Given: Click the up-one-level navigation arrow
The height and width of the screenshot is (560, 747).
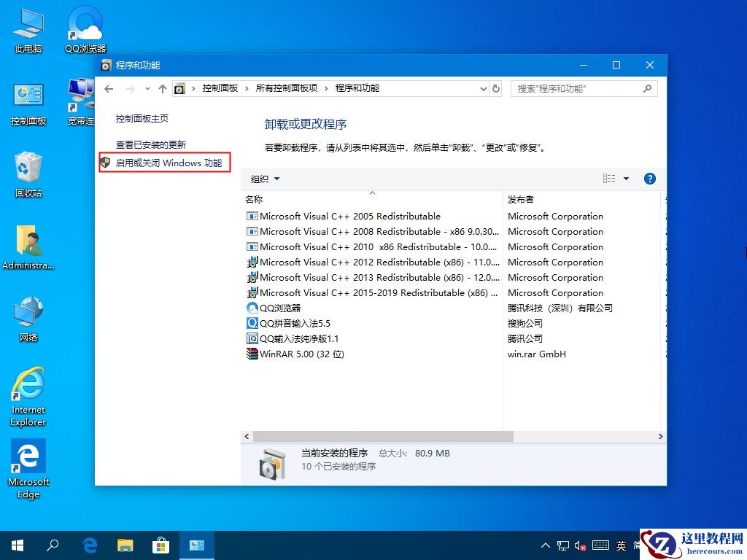Looking at the screenshot, I should click(162, 88).
